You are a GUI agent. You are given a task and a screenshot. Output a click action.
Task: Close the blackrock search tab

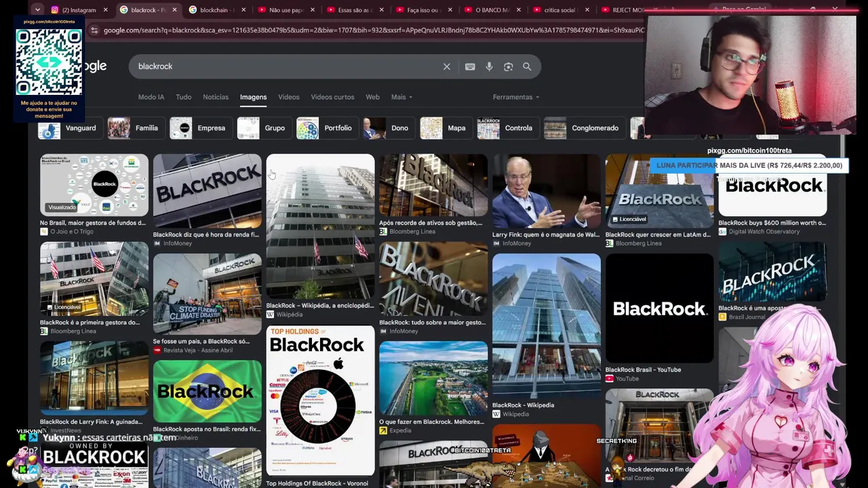click(175, 10)
